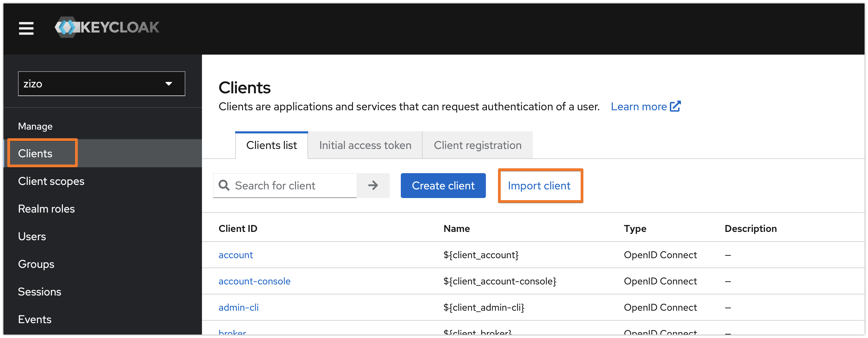Open the Client registration tab

[x=477, y=145]
